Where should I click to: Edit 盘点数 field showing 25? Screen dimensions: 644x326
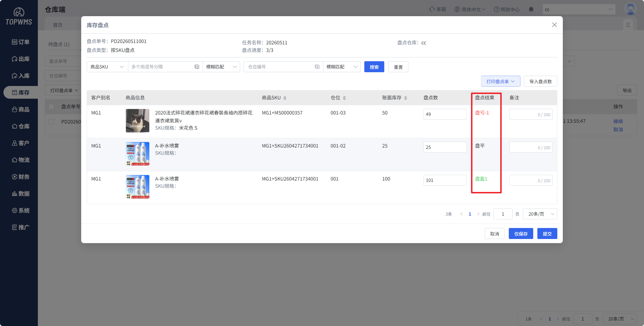(445, 147)
